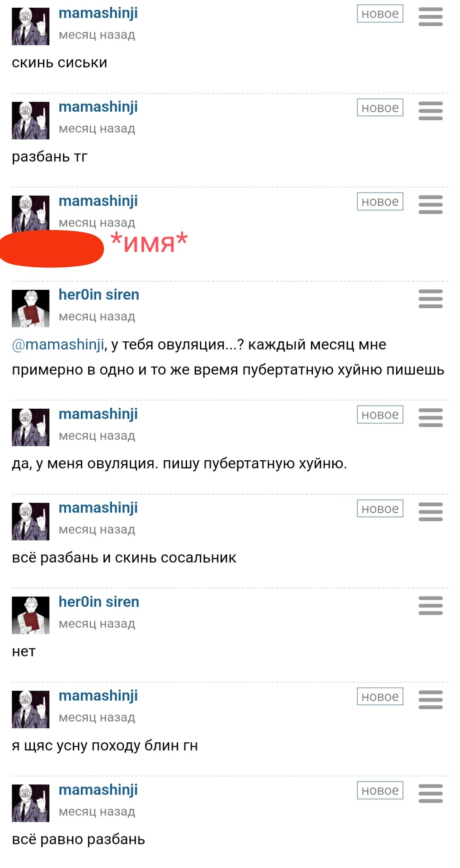Open the mamashinji username link on the first comment
This screenshot has width=460, height=868.
[x=98, y=13]
